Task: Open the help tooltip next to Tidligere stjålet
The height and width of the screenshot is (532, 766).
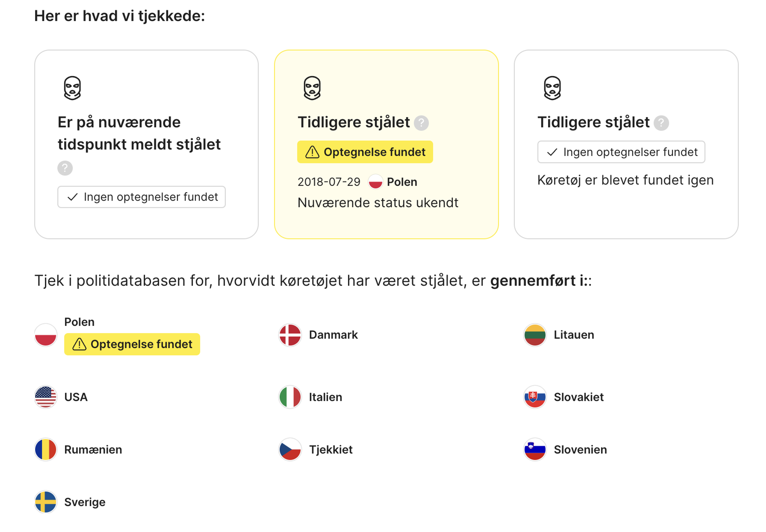Action: coord(422,123)
